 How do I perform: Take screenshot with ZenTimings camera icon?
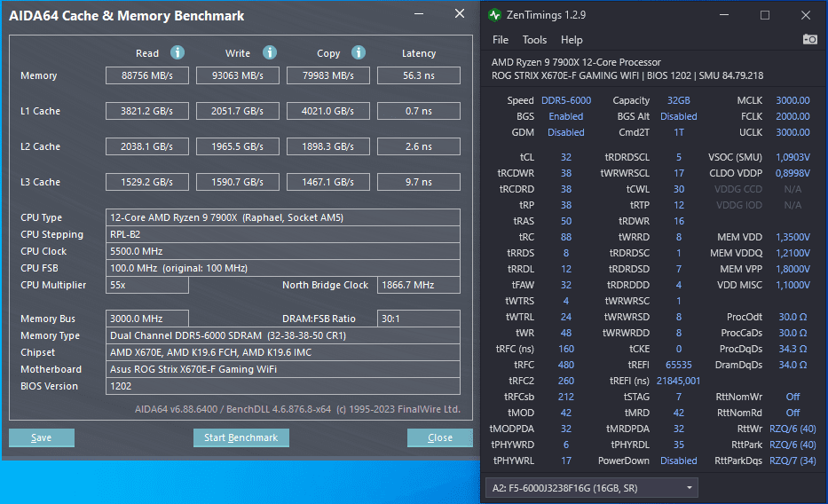click(x=809, y=40)
